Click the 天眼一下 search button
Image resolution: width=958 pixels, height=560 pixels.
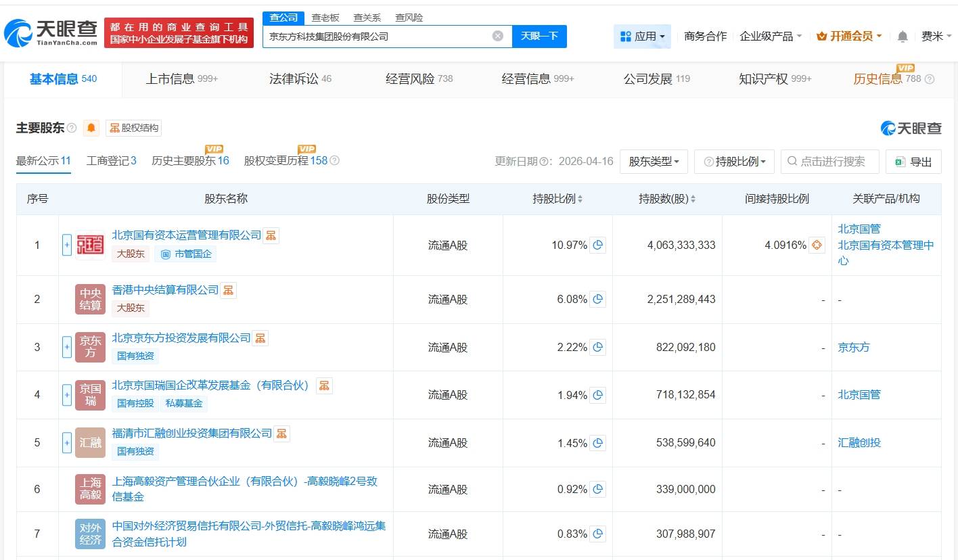(x=539, y=37)
